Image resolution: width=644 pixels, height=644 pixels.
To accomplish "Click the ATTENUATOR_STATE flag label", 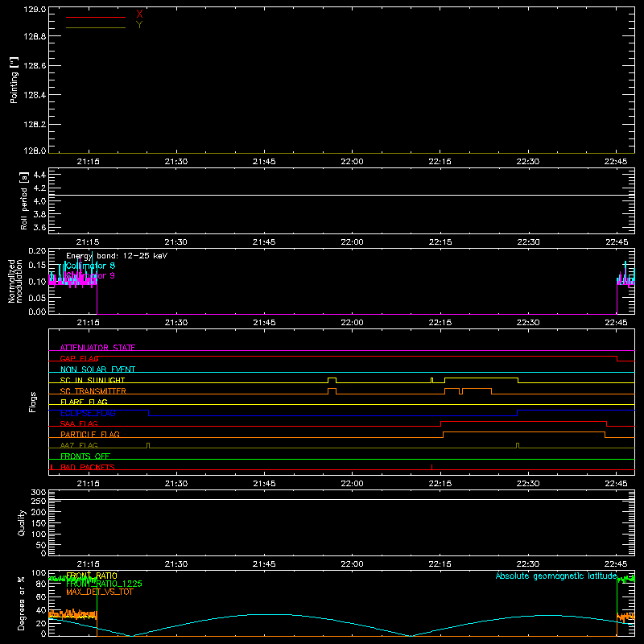I will click(97, 348).
